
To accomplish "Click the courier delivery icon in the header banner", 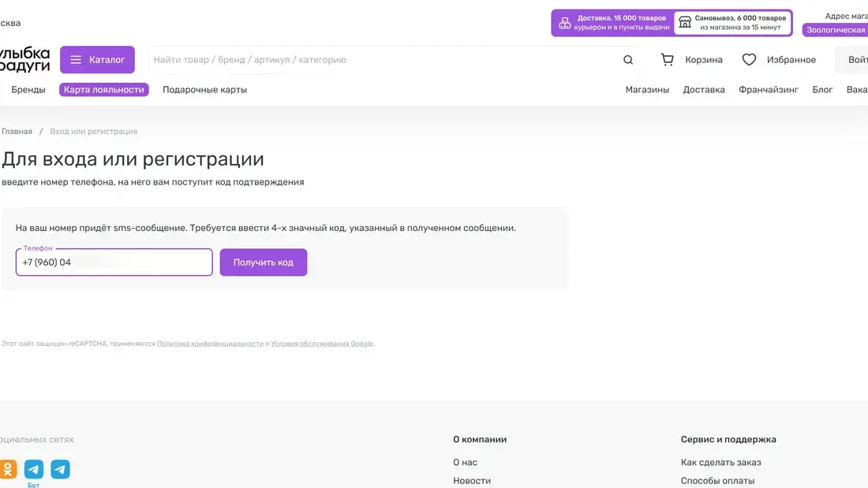I will pyautogui.click(x=564, y=21).
